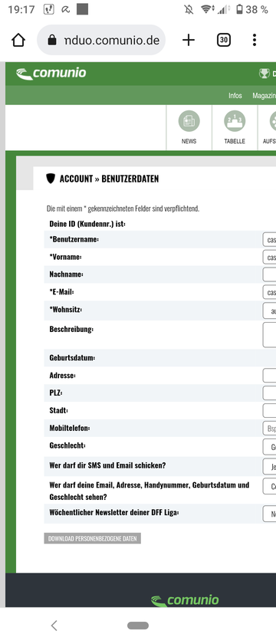This screenshot has height=644, width=276.
Task: Click the comunio logo in header
Action: pyautogui.click(x=51, y=74)
